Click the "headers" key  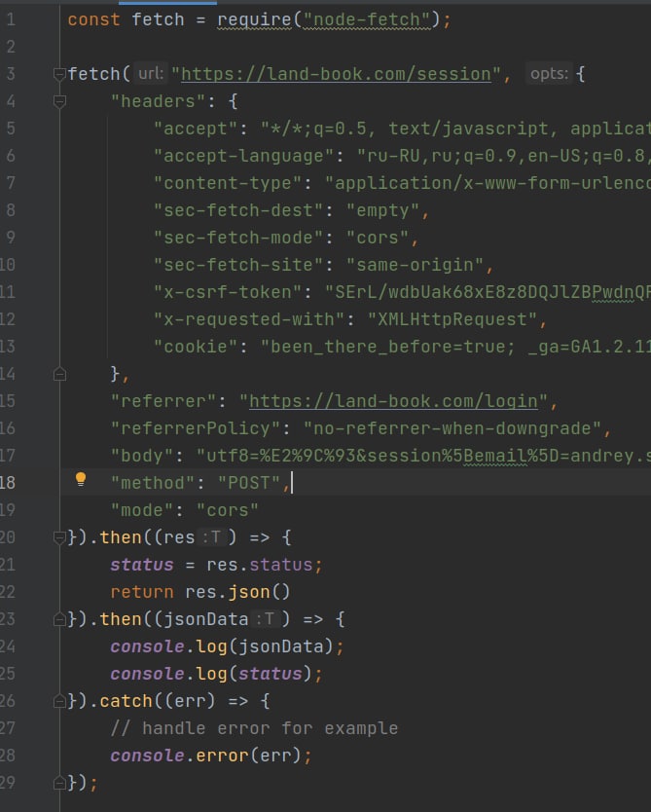(x=158, y=101)
